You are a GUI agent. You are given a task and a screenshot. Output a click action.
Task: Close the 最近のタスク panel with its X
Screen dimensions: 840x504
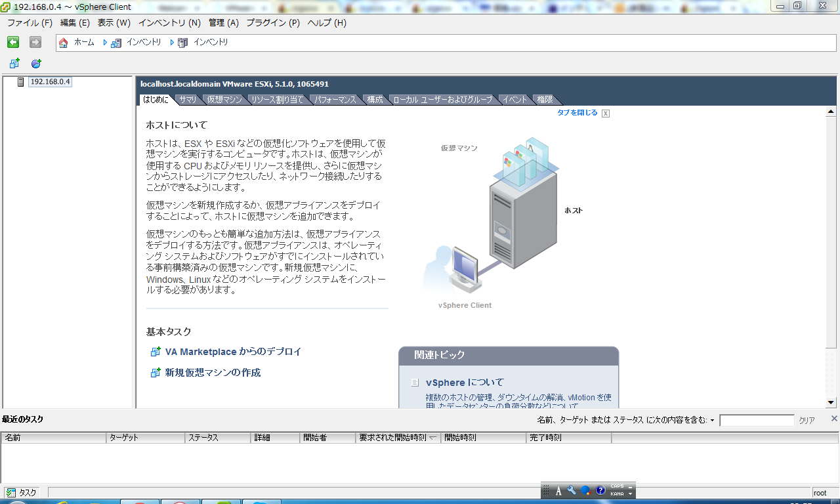834,418
